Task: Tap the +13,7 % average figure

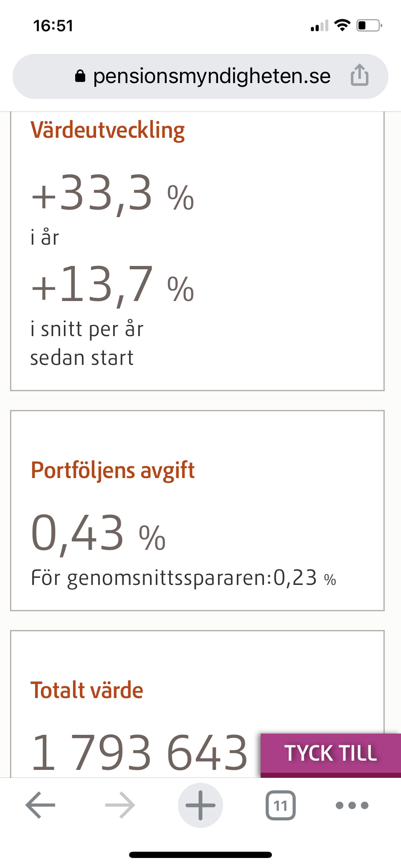Action: [x=113, y=286]
